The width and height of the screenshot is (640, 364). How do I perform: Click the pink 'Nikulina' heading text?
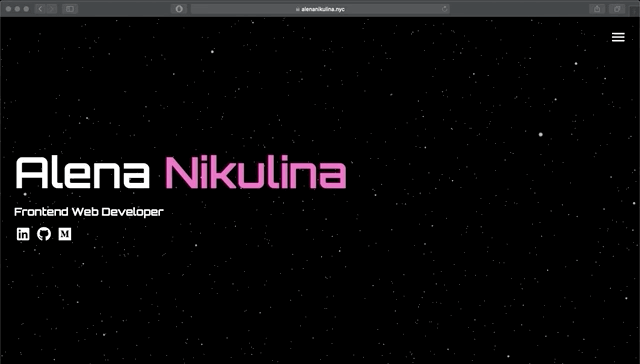256,172
